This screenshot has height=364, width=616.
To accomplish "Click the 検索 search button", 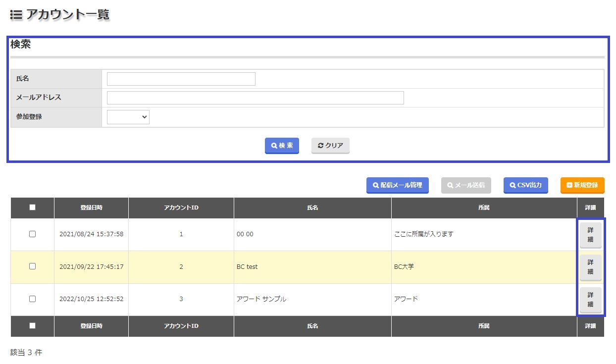I will point(282,146).
